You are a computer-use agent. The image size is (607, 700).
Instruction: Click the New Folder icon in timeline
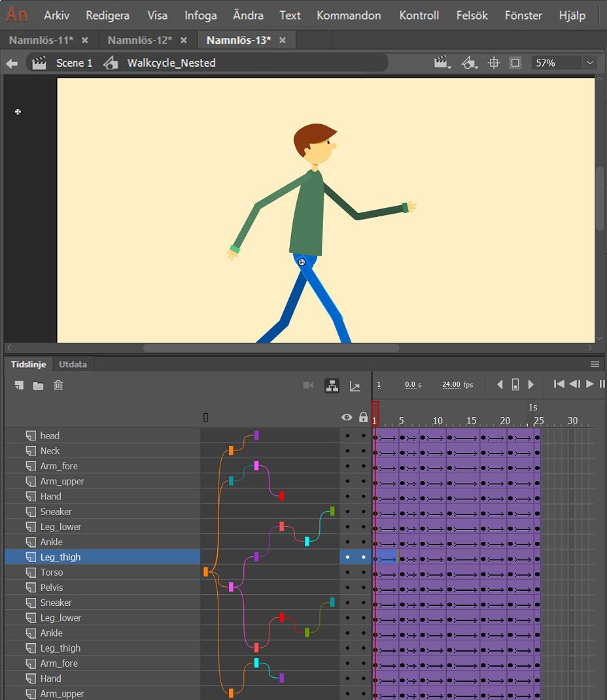[x=39, y=386]
